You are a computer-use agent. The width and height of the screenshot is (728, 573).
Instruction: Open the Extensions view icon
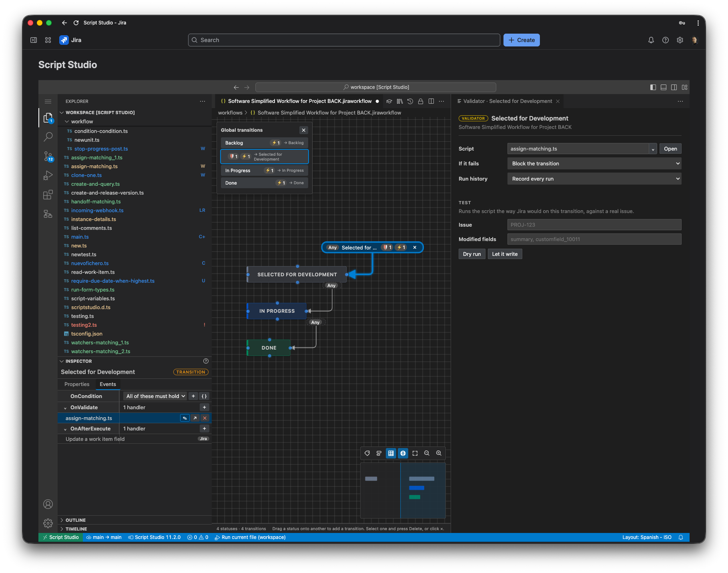pyautogui.click(x=48, y=195)
